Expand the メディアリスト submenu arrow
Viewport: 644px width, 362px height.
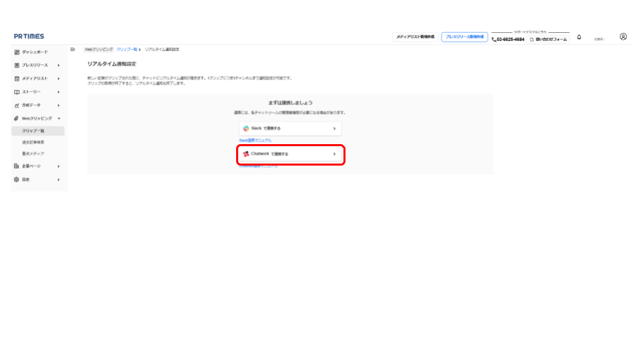[x=59, y=78]
